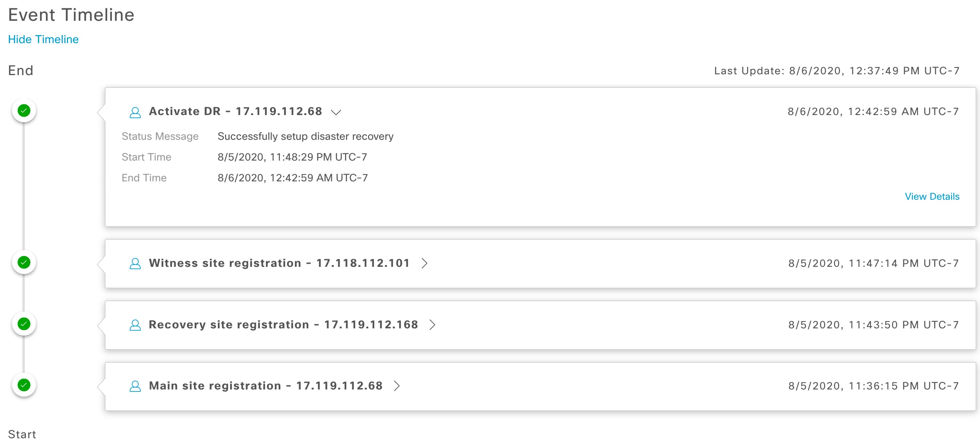Open View Details for Activate DR
The width and height of the screenshot is (980, 447).
point(932,197)
